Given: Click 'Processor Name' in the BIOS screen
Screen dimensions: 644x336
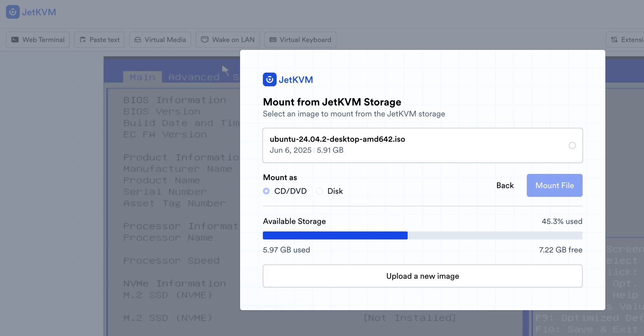Looking at the screenshot, I should (168, 238).
